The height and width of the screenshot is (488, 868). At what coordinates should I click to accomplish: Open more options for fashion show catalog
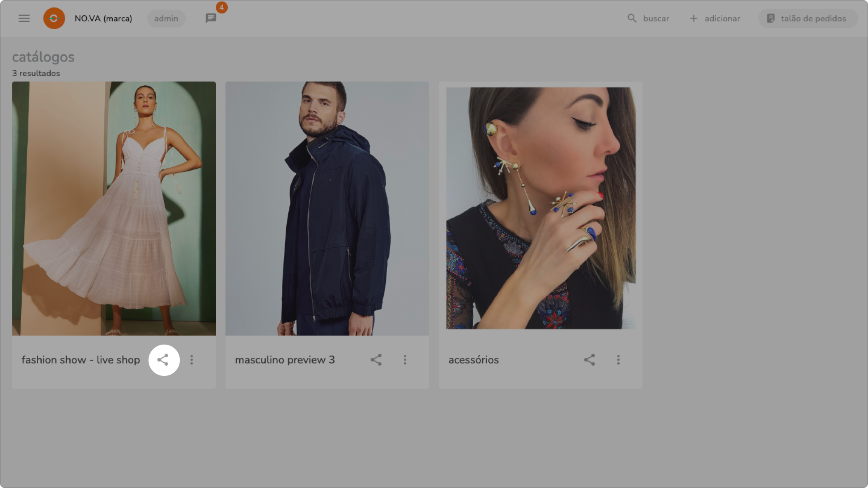(191, 360)
